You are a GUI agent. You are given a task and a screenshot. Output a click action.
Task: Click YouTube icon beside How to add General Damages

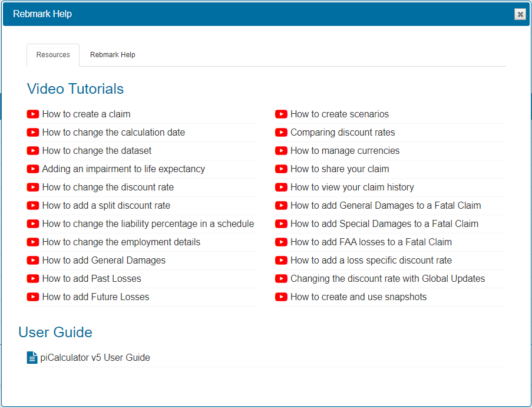[x=33, y=261]
